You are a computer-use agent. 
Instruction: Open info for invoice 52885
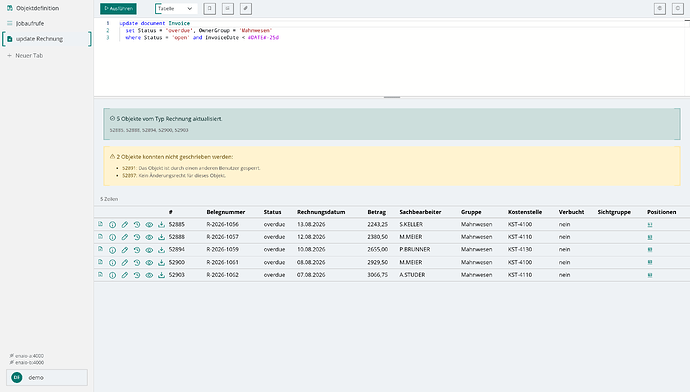113,224
